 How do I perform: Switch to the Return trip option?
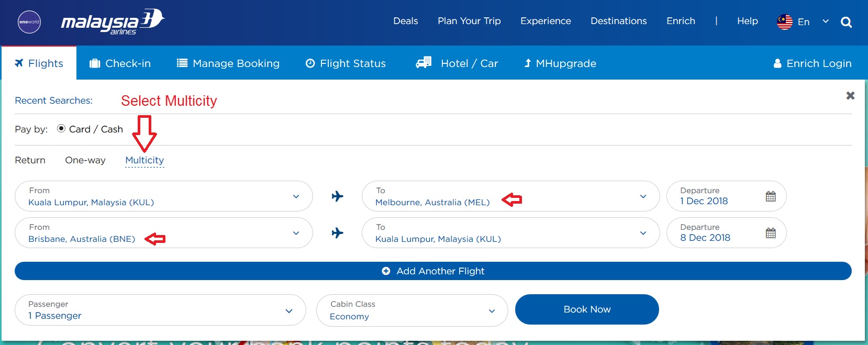(x=30, y=160)
